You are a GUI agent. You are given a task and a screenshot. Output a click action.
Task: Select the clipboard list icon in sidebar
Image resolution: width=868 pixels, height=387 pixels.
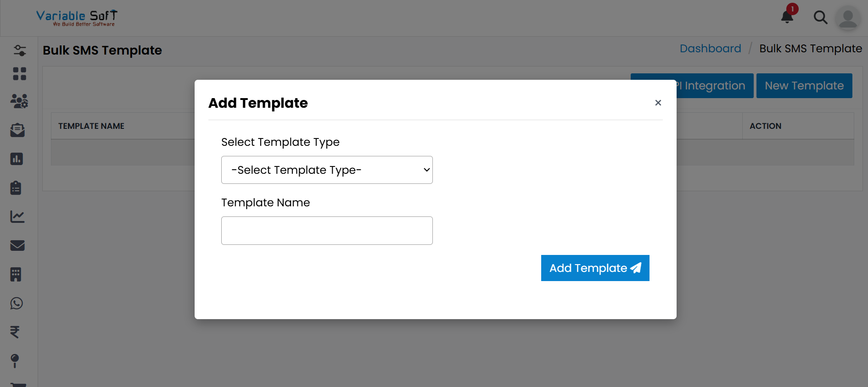16,188
